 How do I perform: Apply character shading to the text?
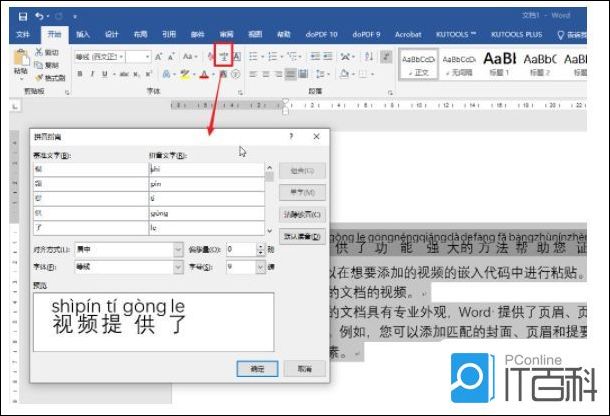223,74
